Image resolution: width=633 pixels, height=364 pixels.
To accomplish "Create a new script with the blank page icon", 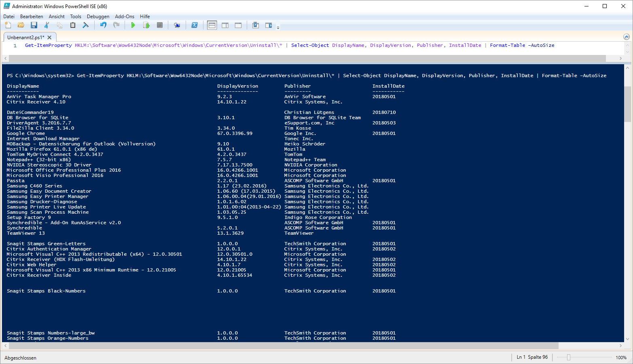I will click(8, 25).
